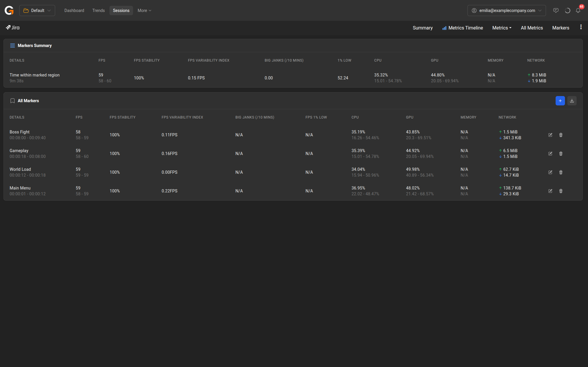Open the notifications bell
Screen dimensions: 588x367
click(578, 11)
